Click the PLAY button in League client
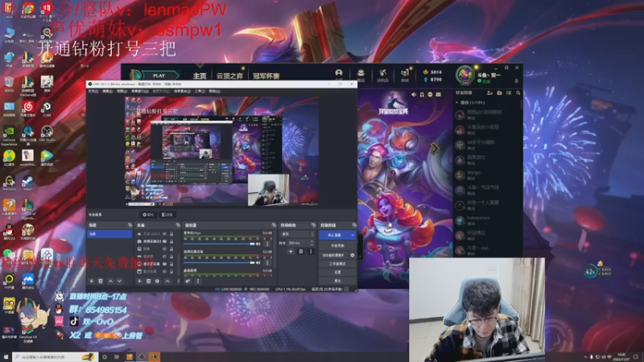The image size is (644, 362). (x=159, y=76)
